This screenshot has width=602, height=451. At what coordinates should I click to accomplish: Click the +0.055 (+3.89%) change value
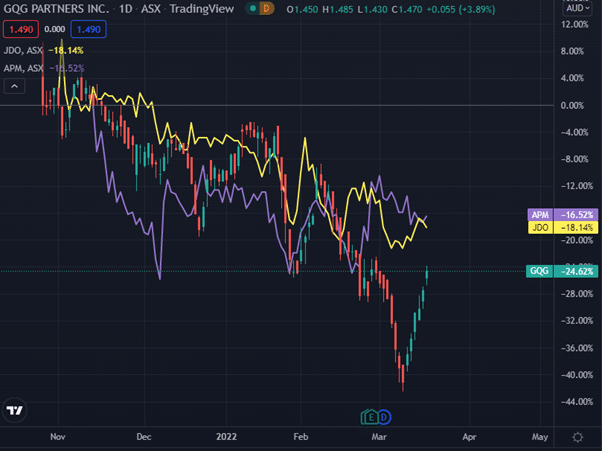point(461,9)
